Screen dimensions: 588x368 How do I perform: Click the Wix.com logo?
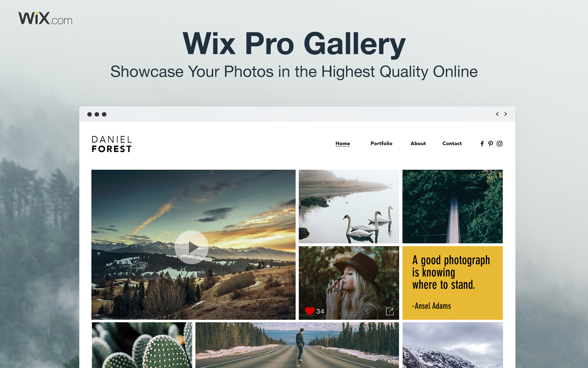(45, 18)
